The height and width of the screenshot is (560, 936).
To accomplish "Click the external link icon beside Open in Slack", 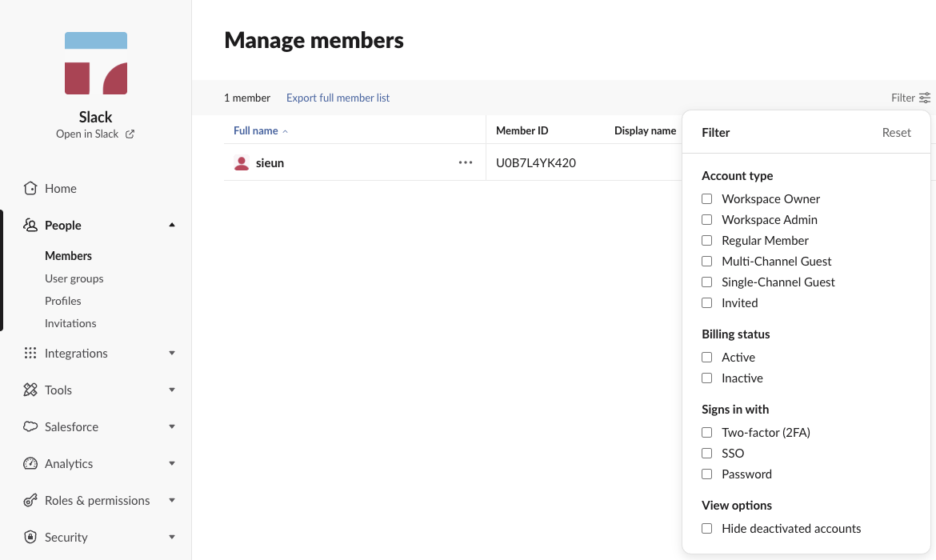I will pyautogui.click(x=130, y=134).
